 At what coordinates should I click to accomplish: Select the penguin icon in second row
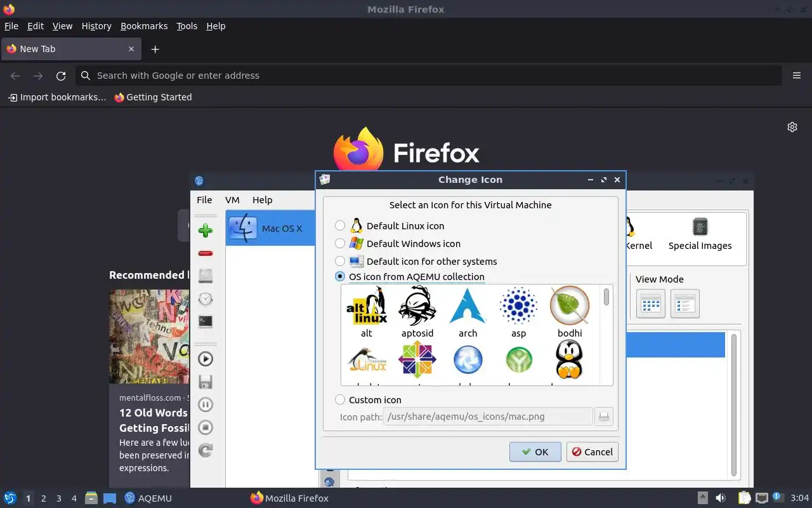[x=569, y=359]
